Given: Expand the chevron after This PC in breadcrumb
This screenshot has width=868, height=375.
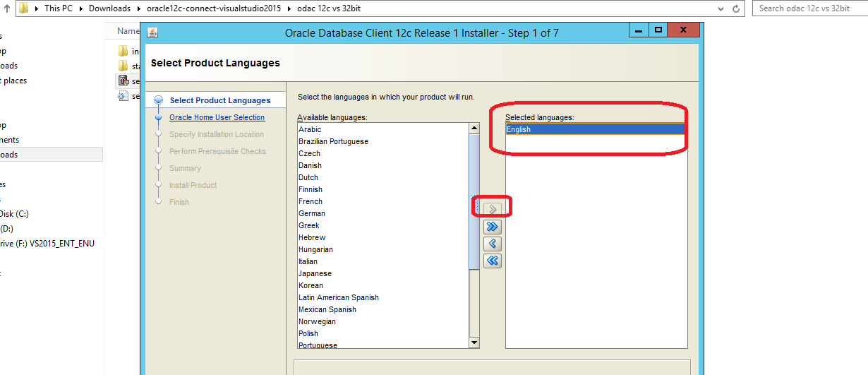Looking at the screenshot, I should tap(83, 8).
